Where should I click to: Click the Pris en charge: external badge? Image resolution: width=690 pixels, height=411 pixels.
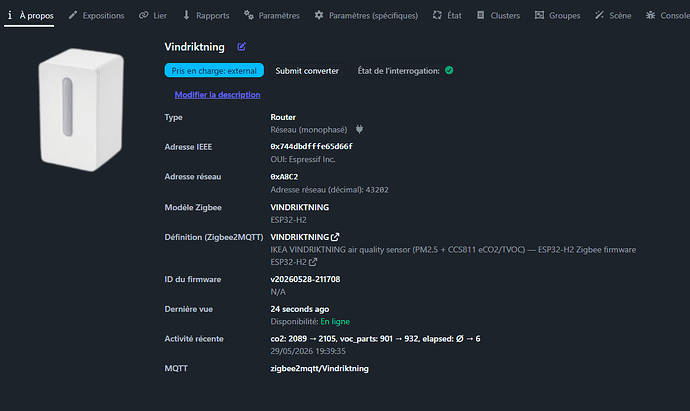pyautogui.click(x=214, y=70)
